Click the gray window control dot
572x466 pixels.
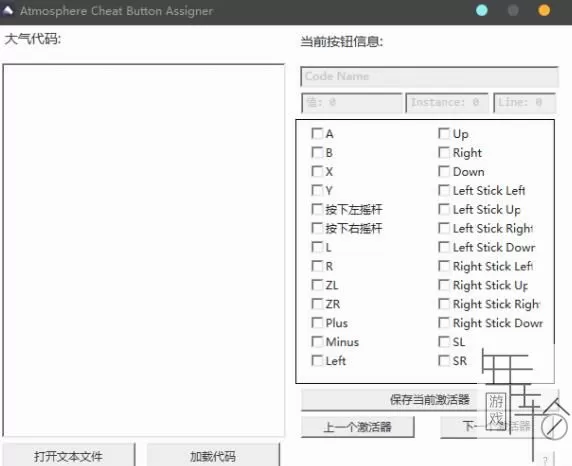coord(513,11)
